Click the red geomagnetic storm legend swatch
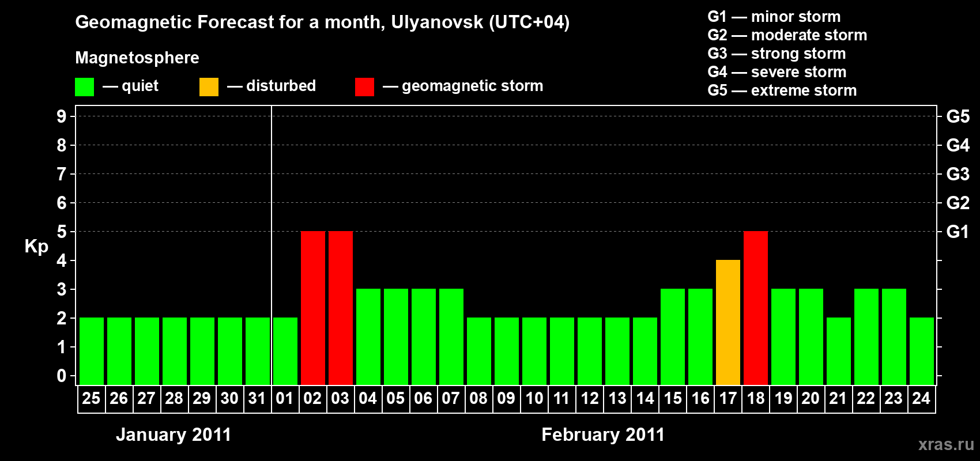This screenshot has height=461, width=980. pyautogui.click(x=364, y=87)
